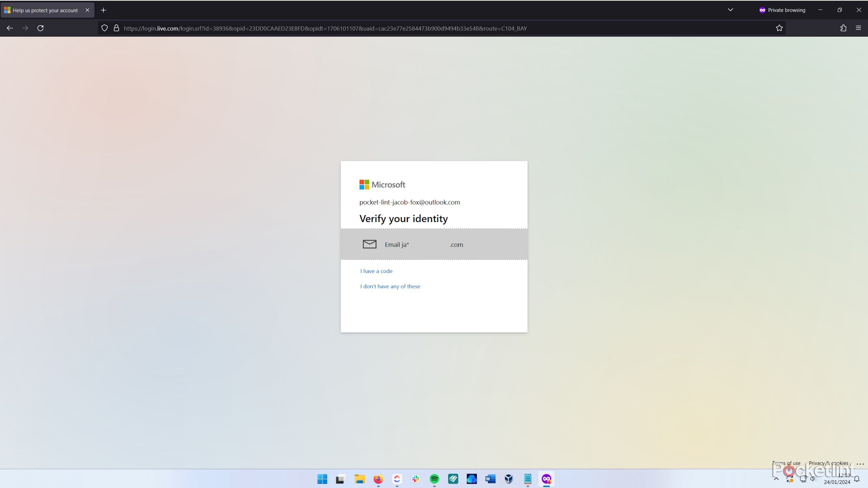The image size is (868, 488).
Task: Close the 'Help us protect your account' tab
Action: click(87, 10)
